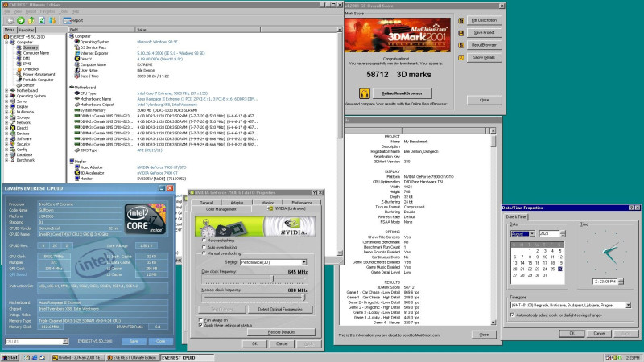This screenshot has height=362, width=644.
Task: Click the Multimedia icon in the left tree
Action: coord(13,112)
